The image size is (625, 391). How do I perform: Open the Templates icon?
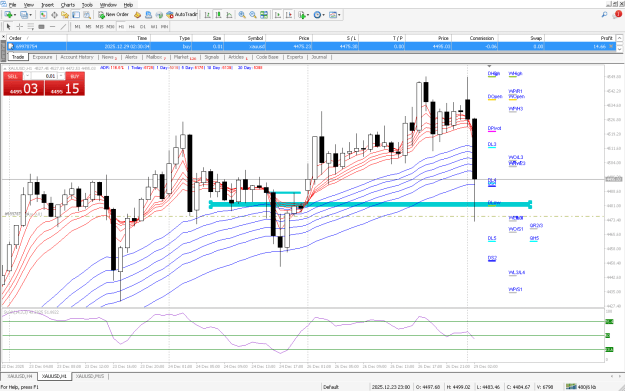tap(333, 15)
